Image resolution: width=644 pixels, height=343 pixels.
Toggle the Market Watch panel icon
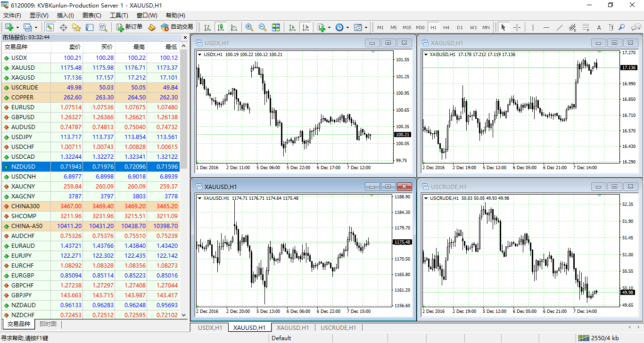(x=50, y=27)
